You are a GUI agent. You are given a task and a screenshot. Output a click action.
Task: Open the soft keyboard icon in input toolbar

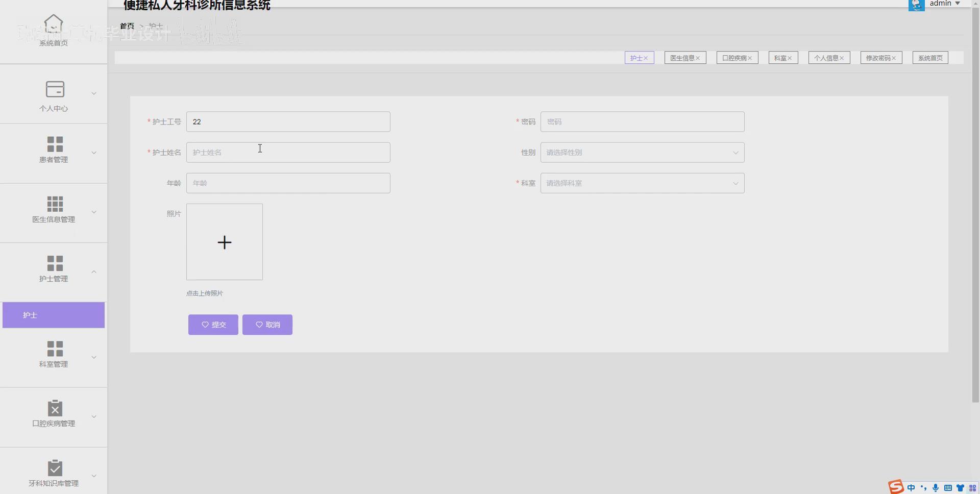click(x=948, y=488)
